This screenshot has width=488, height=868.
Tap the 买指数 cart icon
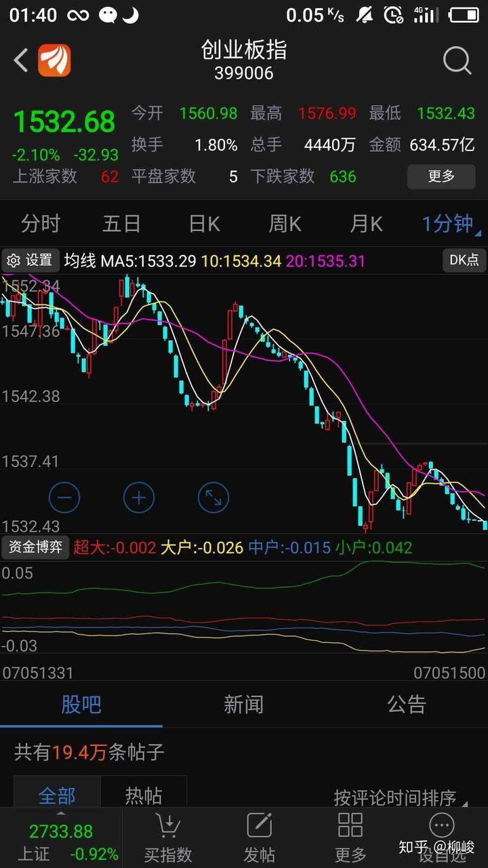point(168,825)
